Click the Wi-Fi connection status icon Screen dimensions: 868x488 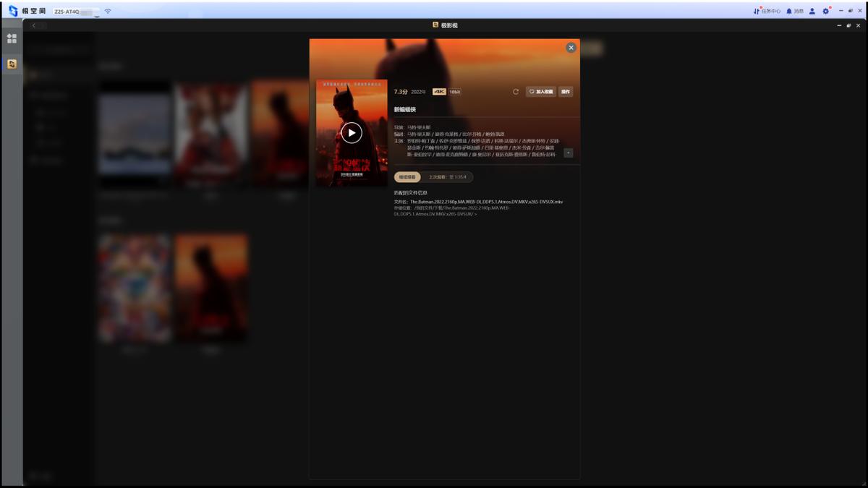pyautogui.click(x=108, y=12)
